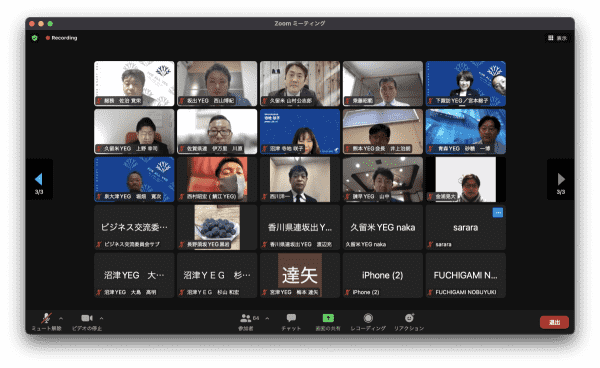Click the green encryption shield icon
Viewport: 600px width, 368px height.
coord(35,38)
